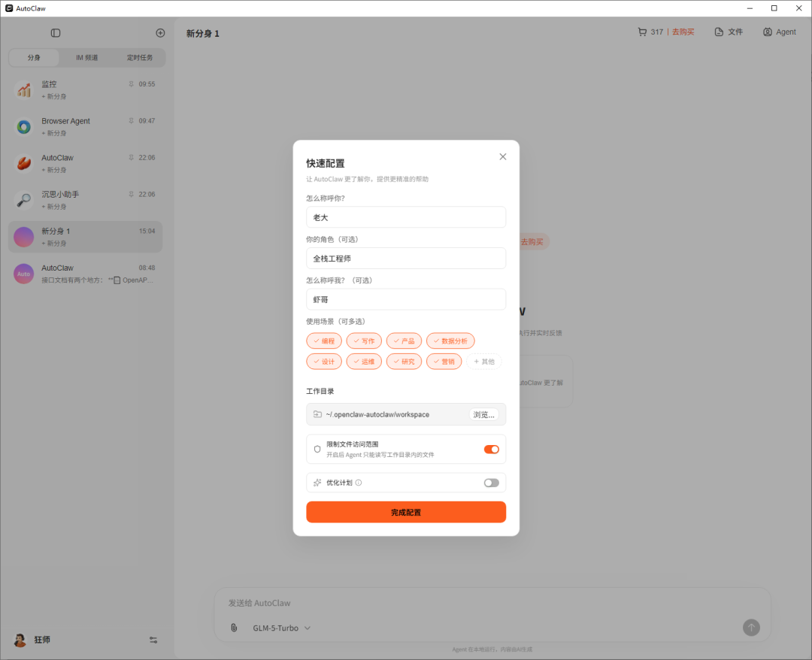Close the 快速配置 dialog
812x660 pixels.
[503, 157]
